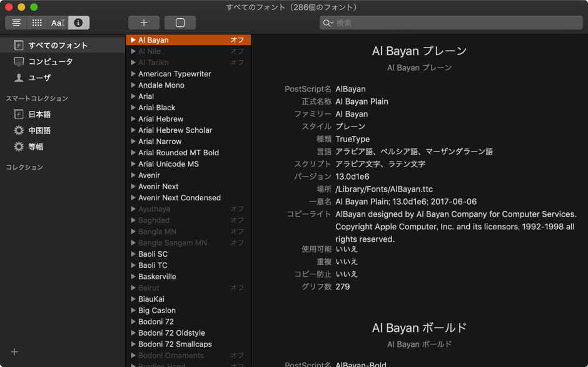This screenshot has height=367, width=588.
Task: Click the monitor icon beside コンピュータ
Action: point(19,61)
